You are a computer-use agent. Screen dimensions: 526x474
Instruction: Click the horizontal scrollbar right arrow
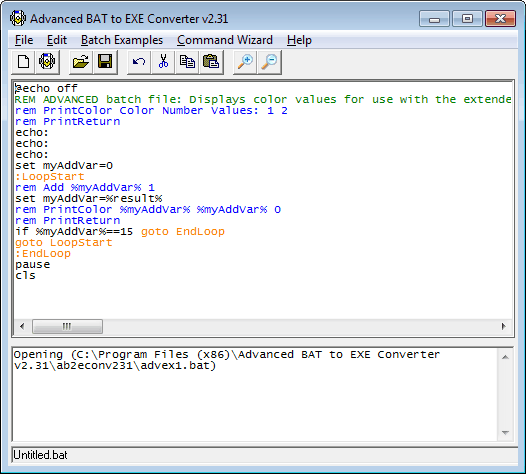504,326
